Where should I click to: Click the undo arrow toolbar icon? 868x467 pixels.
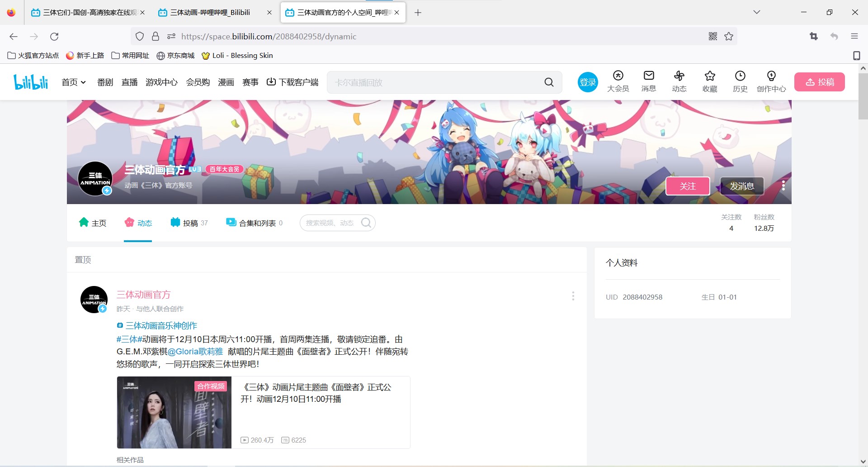coord(834,37)
